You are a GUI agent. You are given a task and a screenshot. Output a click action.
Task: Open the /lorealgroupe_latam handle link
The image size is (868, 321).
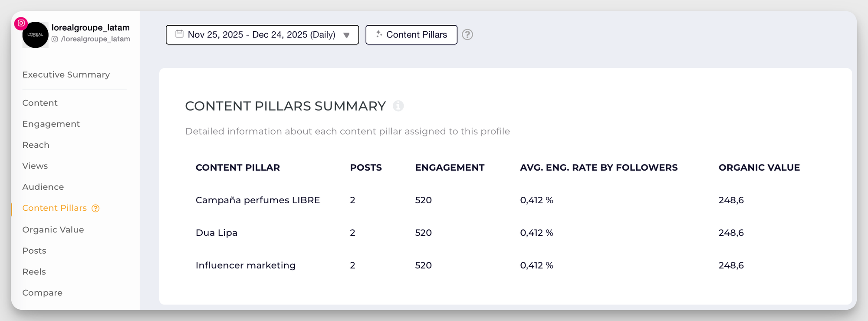(95, 39)
